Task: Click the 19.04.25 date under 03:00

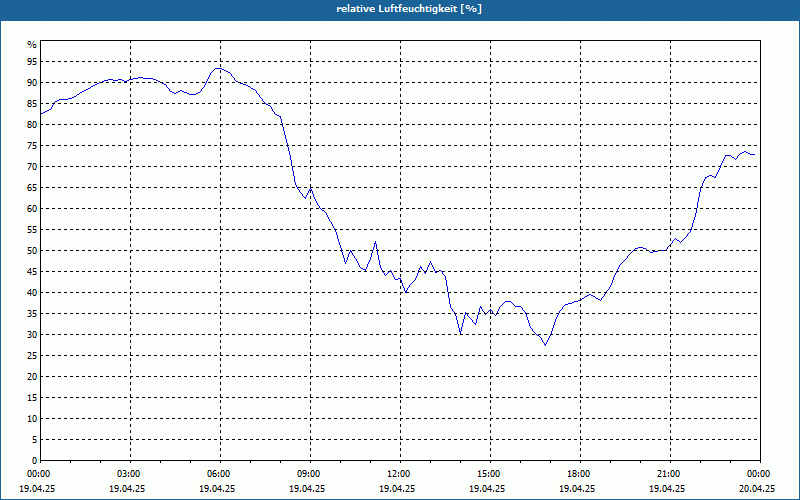Action: pos(128,488)
